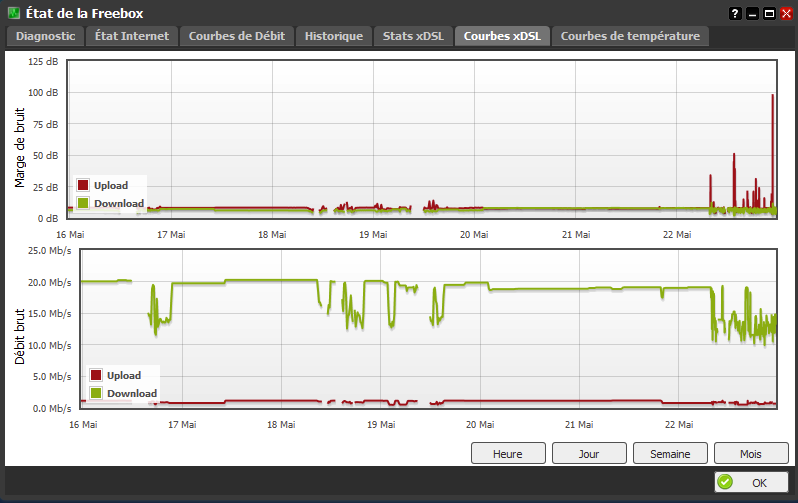The width and height of the screenshot is (798, 503).
Task: Click the '125 dB' axis value
Action: click(x=43, y=62)
